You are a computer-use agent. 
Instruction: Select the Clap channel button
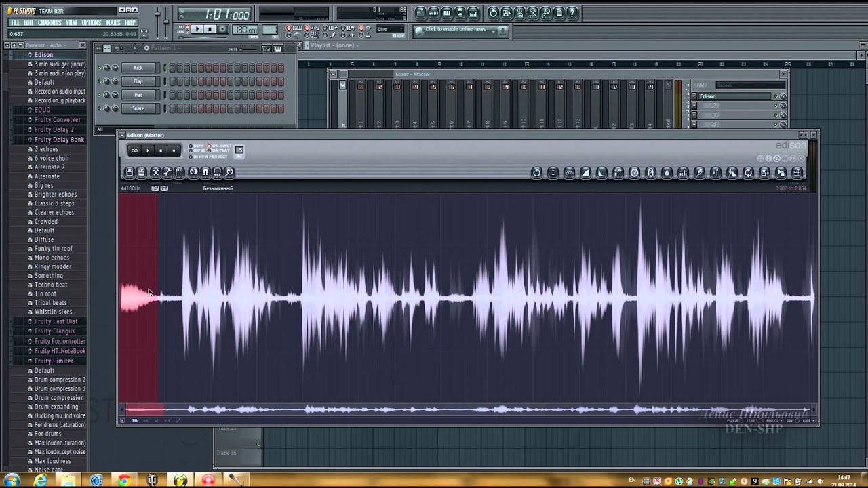tap(138, 81)
